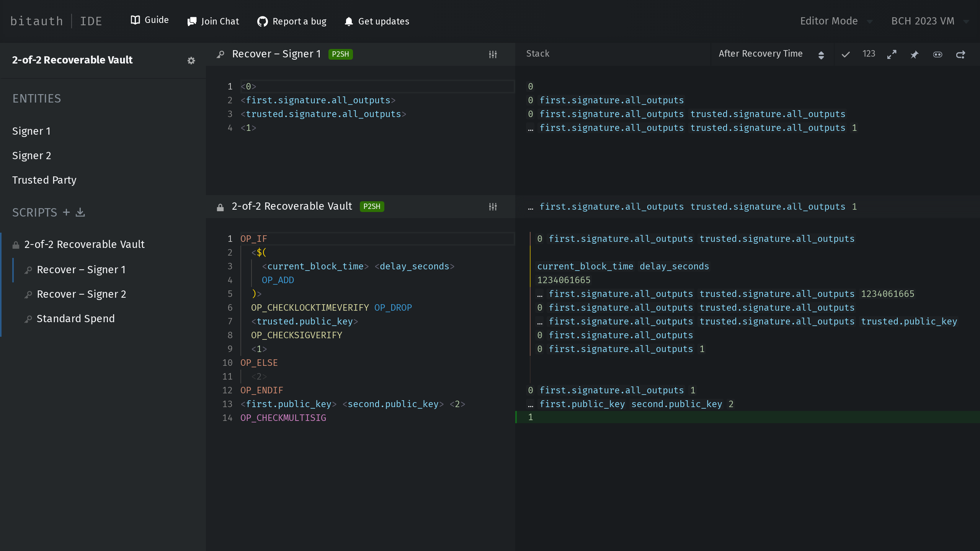
Task: Toggle the checkmark verification button
Action: (x=845, y=54)
